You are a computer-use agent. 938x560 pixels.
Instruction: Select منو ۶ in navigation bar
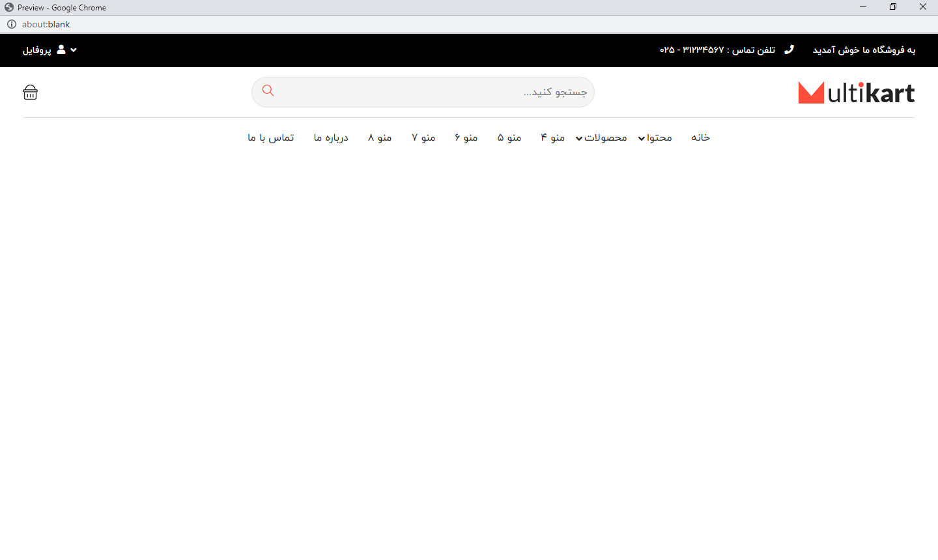tap(466, 137)
